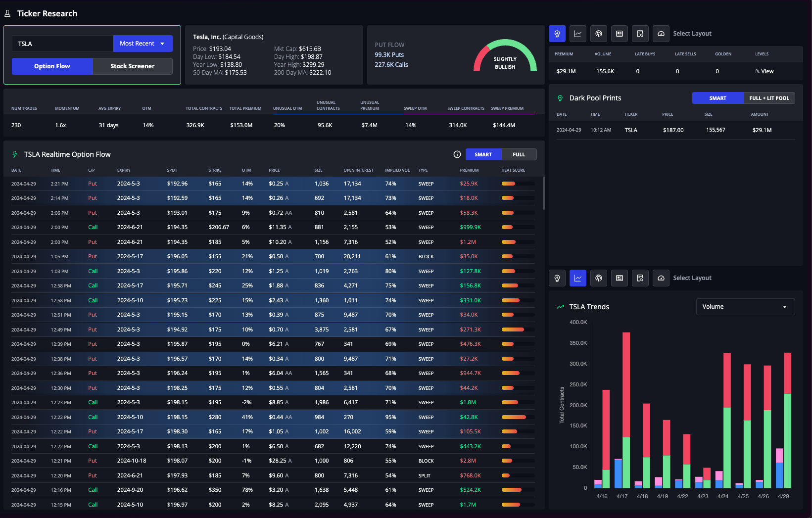Set Dark Pool Prints to FULL + LIT POOL
The width and height of the screenshot is (812, 518).
click(x=769, y=98)
